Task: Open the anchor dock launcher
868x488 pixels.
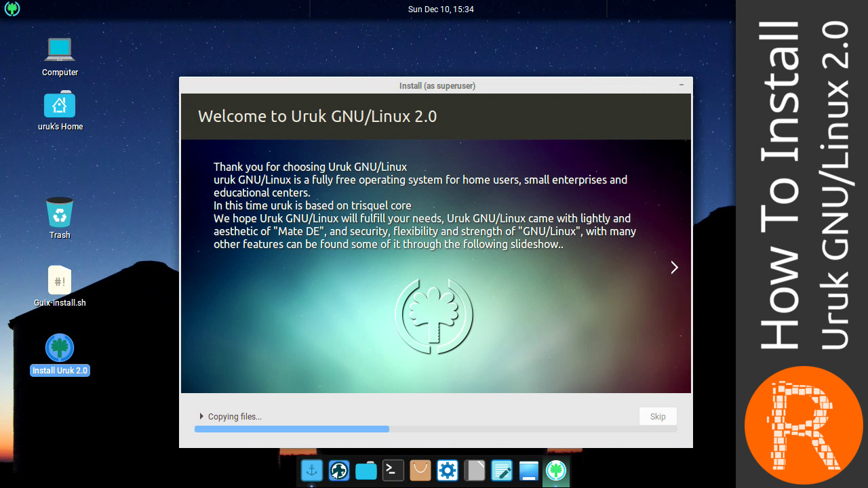Action: click(312, 470)
